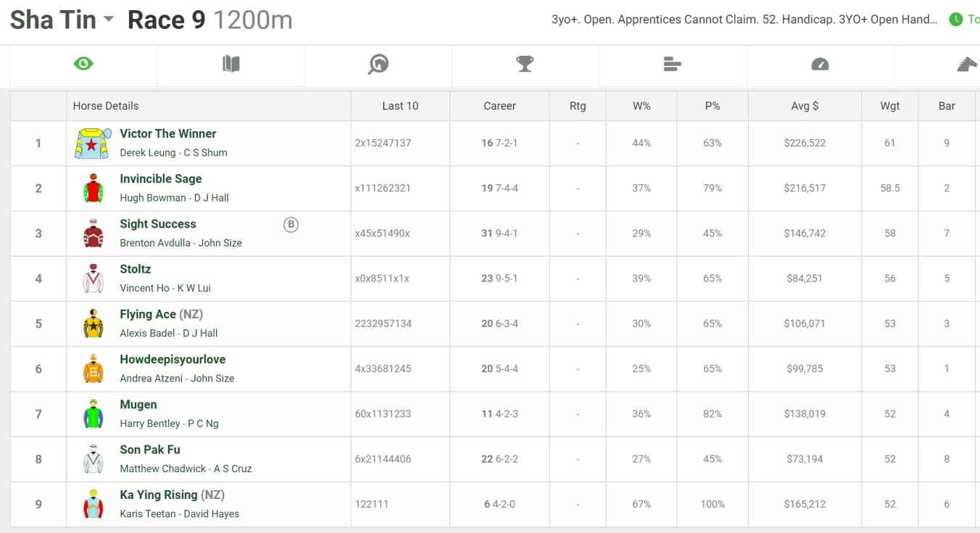Sort runners by the Avg $ column
The width and height of the screenshot is (980, 533).
click(x=805, y=105)
